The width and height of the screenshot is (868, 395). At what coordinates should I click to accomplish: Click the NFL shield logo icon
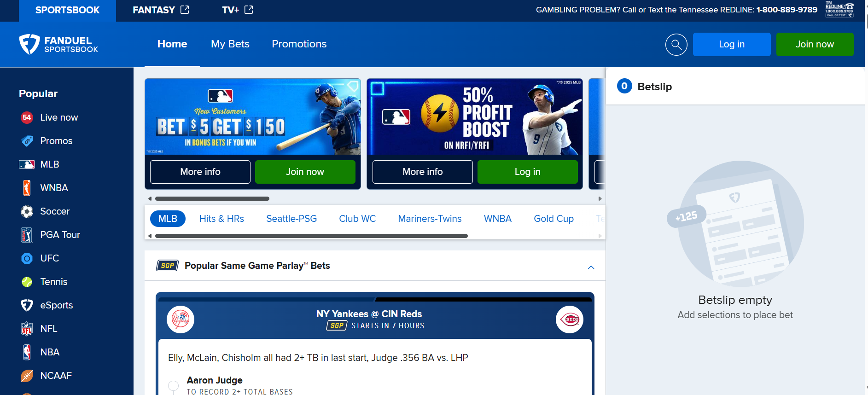27,329
